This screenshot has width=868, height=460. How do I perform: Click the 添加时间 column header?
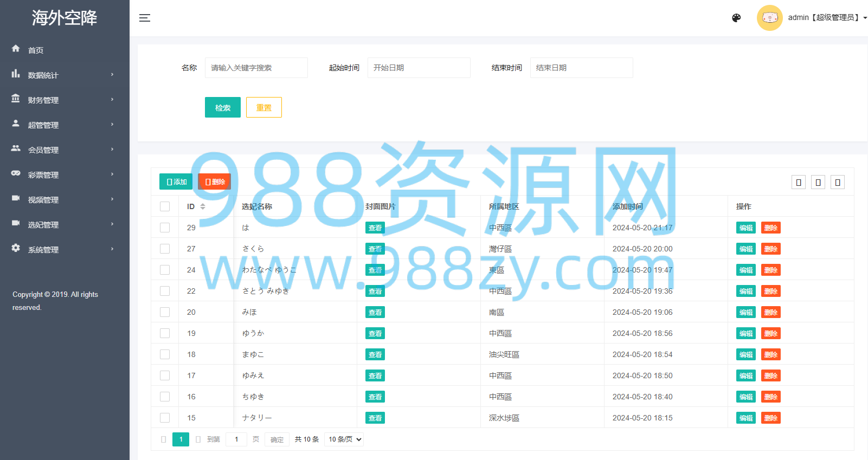[628, 206]
